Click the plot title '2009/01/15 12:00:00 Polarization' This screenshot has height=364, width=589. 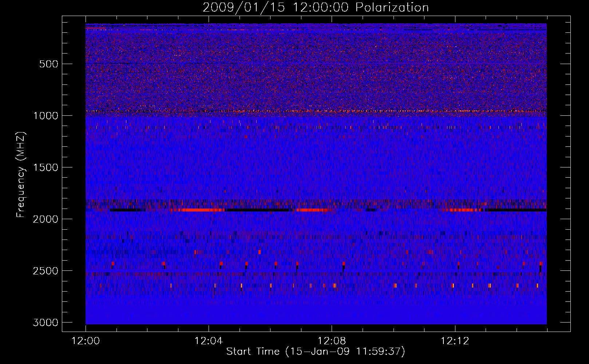pos(316,7)
